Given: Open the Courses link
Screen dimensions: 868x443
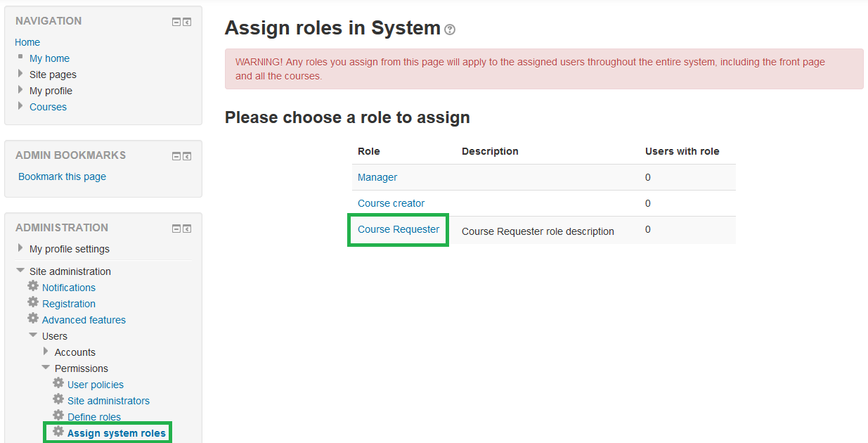Looking at the screenshot, I should click(48, 107).
